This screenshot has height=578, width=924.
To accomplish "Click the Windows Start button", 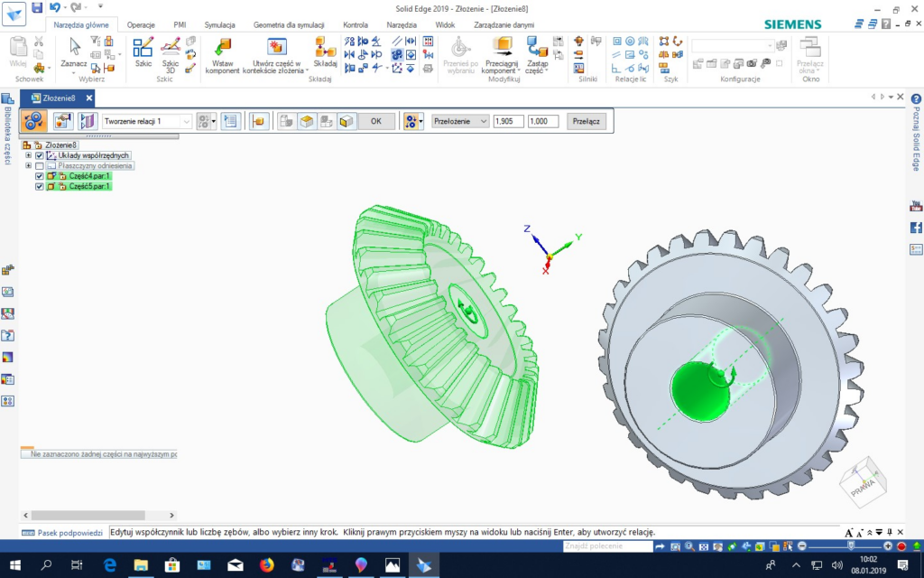I will pos(14,565).
